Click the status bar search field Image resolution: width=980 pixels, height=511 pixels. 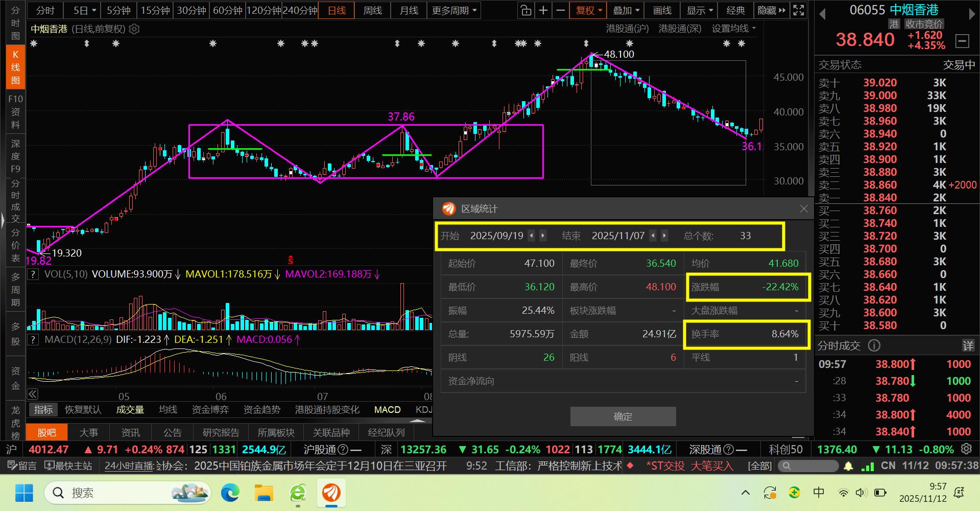808,466
